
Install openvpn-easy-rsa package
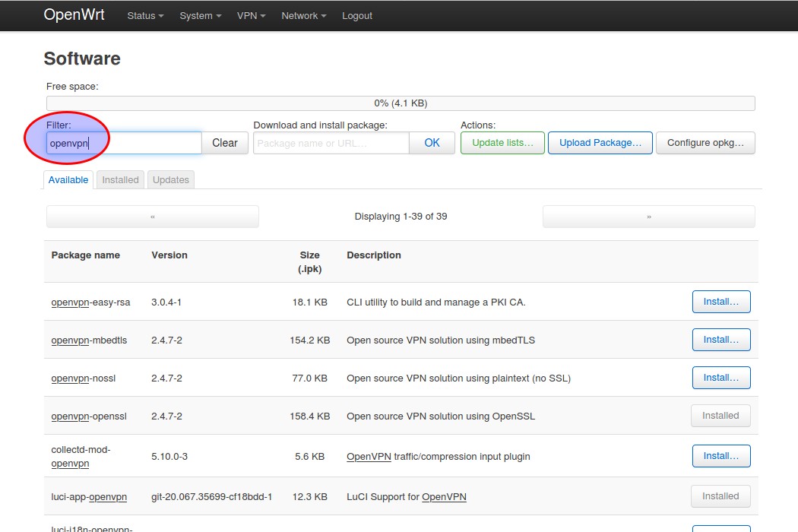click(x=721, y=302)
